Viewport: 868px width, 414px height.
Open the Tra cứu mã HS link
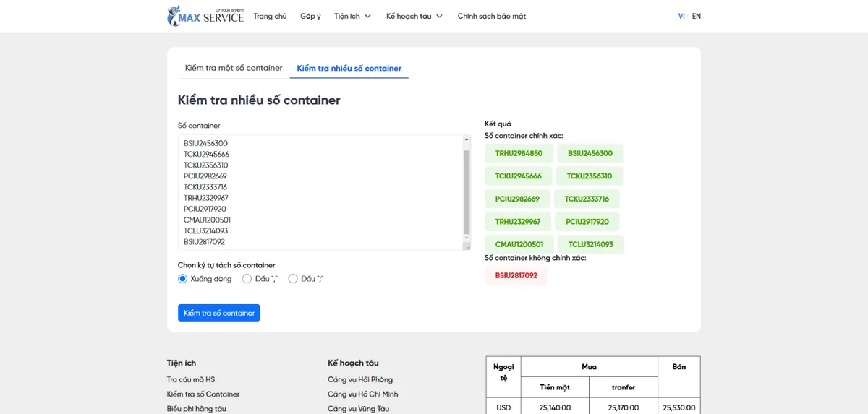click(x=191, y=379)
